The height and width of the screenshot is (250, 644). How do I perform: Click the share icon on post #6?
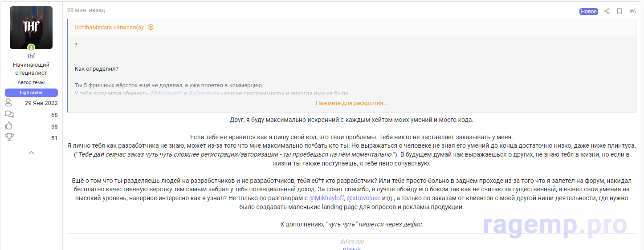(x=607, y=12)
